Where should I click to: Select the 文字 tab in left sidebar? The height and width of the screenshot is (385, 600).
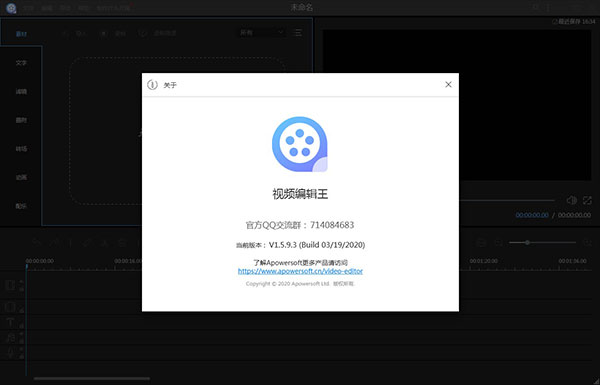coord(21,63)
